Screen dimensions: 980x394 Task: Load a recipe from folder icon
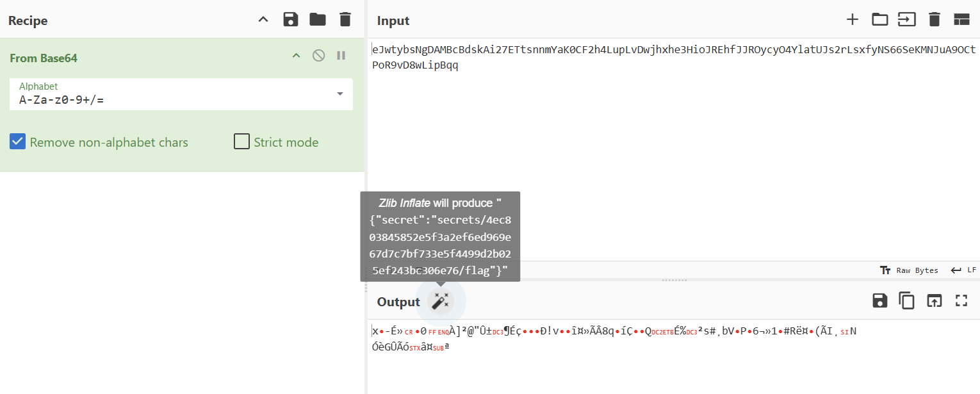pyautogui.click(x=318, y=20)
